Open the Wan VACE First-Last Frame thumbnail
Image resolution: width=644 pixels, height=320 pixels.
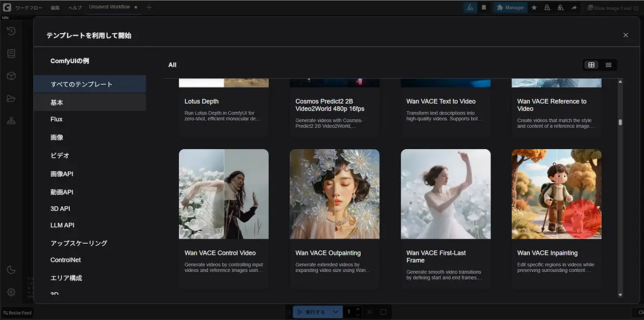point(446,194)
